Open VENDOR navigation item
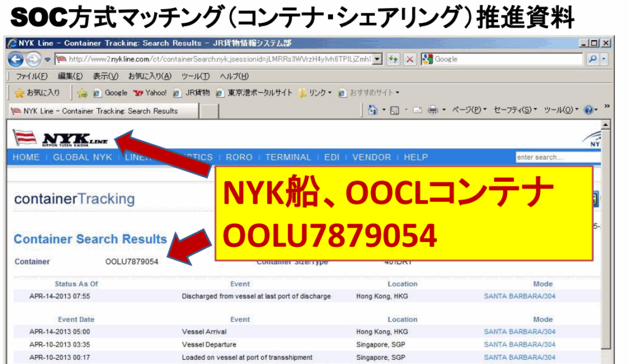Screen dimensions: 629x364 click(372, 157)
